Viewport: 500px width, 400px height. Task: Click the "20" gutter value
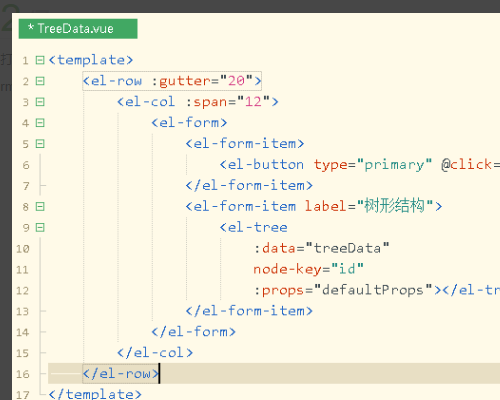click(236, 81)
